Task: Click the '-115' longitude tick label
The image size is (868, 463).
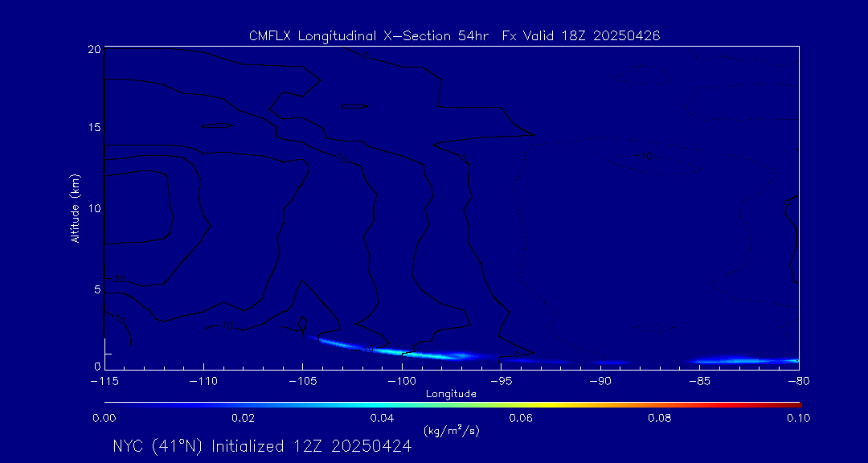Action: (x=104, y=382)
